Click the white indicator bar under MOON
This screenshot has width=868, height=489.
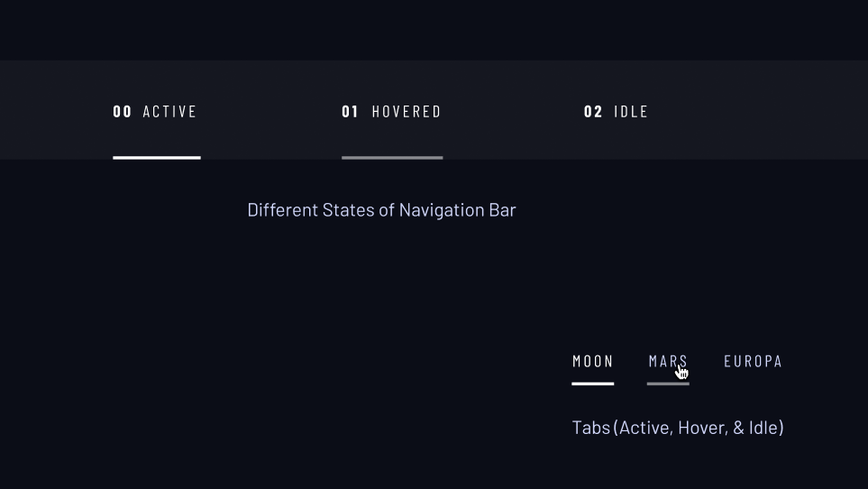pyautogui.click(x=593, y=383)
